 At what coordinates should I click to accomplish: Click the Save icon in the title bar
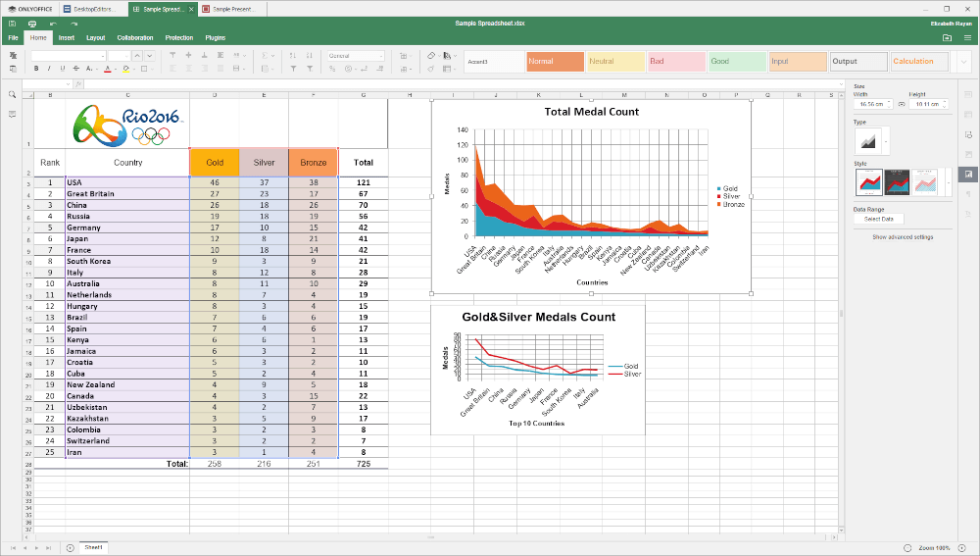click(12, 24)
